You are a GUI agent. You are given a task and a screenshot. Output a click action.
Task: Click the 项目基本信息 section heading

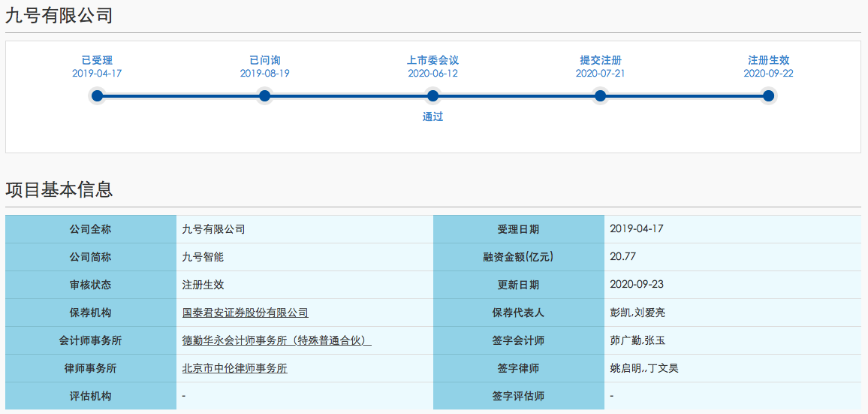coord(59,190)
